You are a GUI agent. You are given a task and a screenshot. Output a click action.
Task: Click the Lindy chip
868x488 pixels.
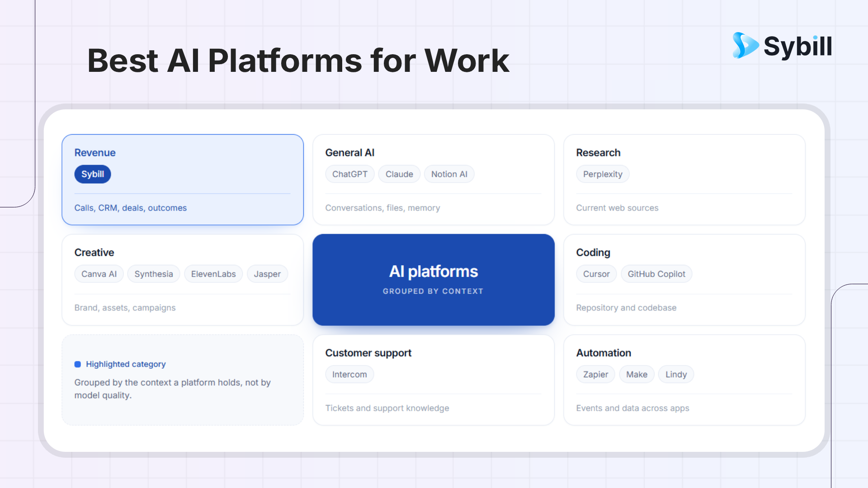point(676,374)
